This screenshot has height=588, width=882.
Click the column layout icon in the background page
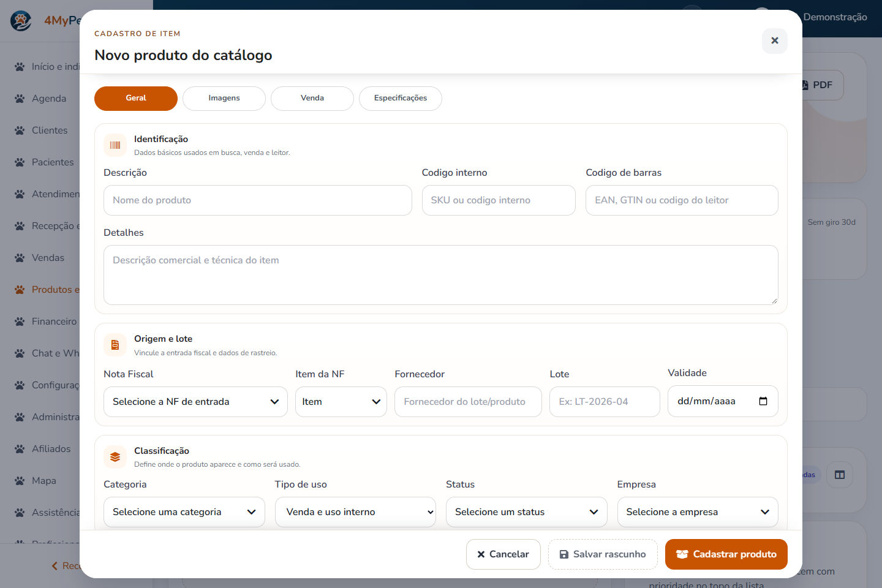click(840, 475)
